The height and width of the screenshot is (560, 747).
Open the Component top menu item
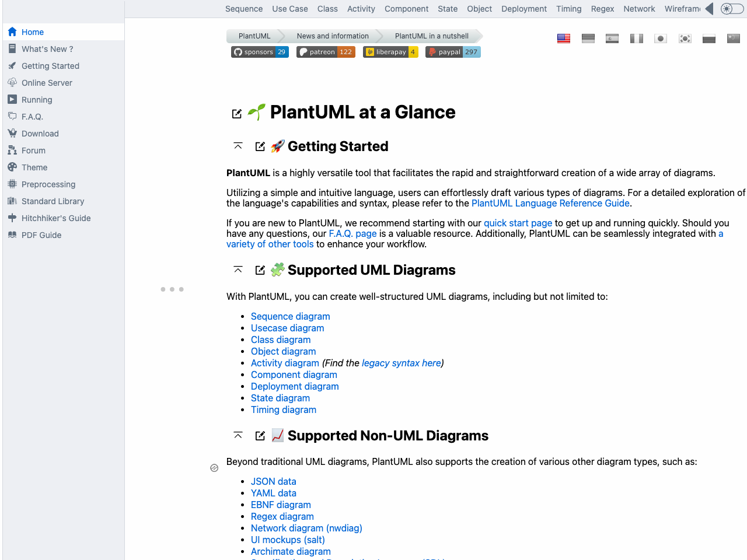tap(407, 9)
